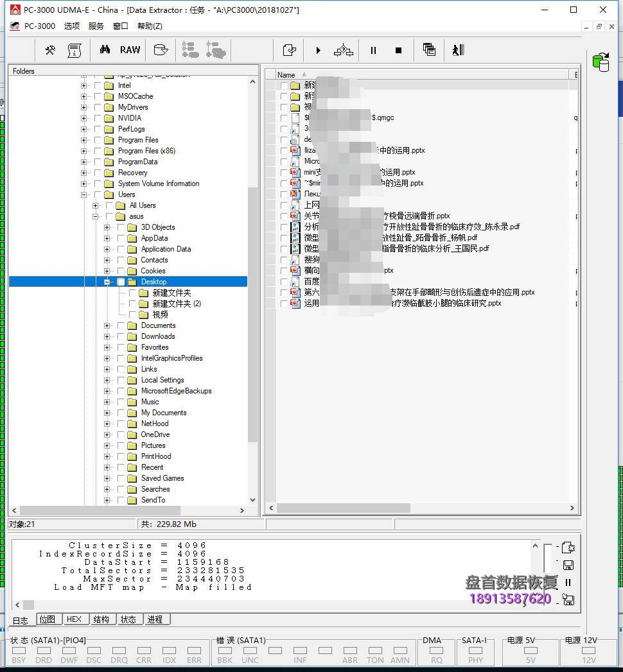Click the hierarchy diagram toolbar icon
This screenshot has width=623, height=672.
coord(344,51)
